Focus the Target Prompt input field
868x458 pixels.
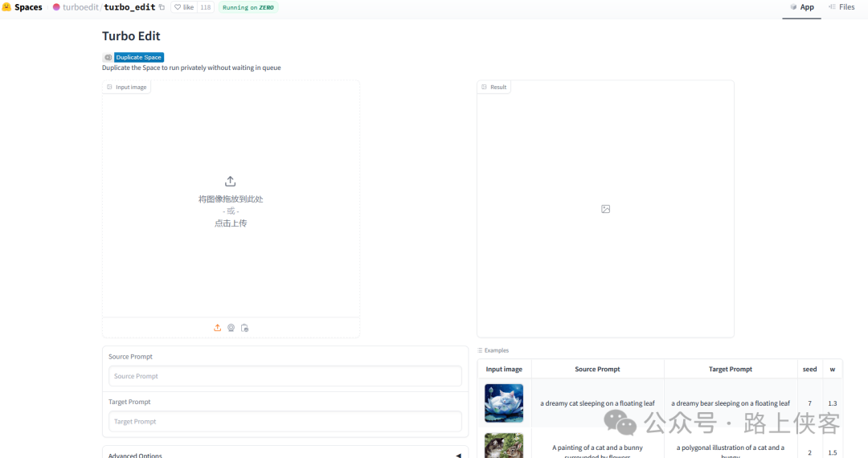click(x=285, y=422)
